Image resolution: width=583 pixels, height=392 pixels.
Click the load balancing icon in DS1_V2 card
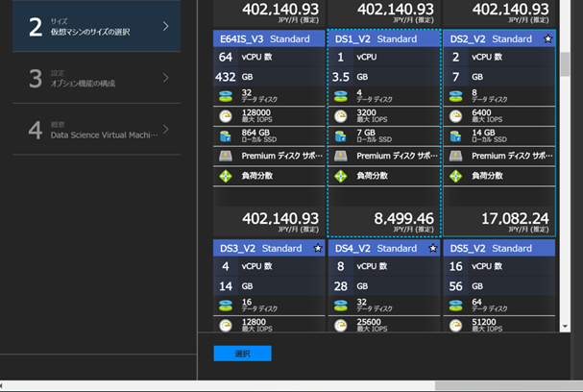point(341,176)
